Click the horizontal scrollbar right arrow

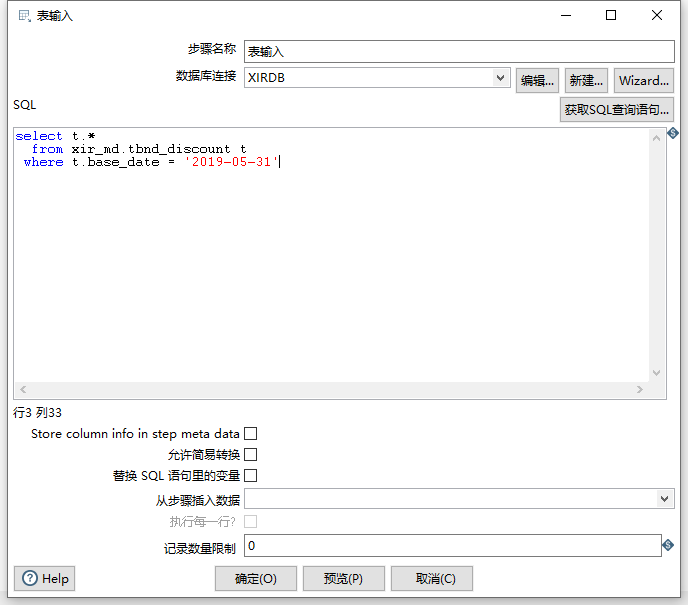point(640,389)
